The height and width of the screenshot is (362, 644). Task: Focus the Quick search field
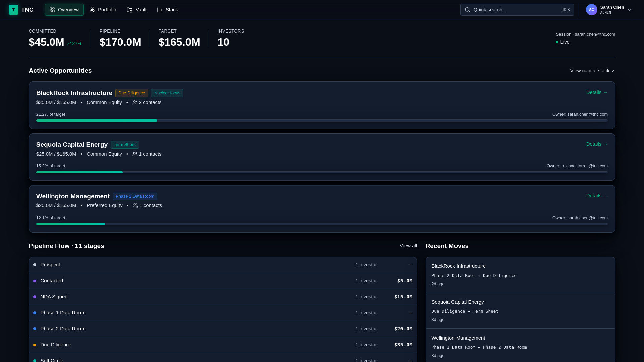[x=517, y=10]
